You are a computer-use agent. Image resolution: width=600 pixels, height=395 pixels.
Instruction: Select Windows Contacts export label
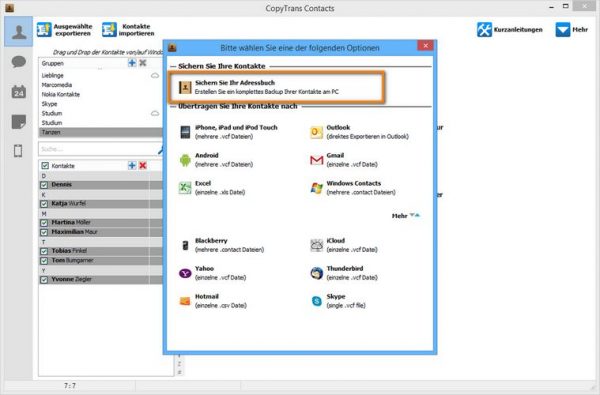pyautogui.click(x=354, y=183)
